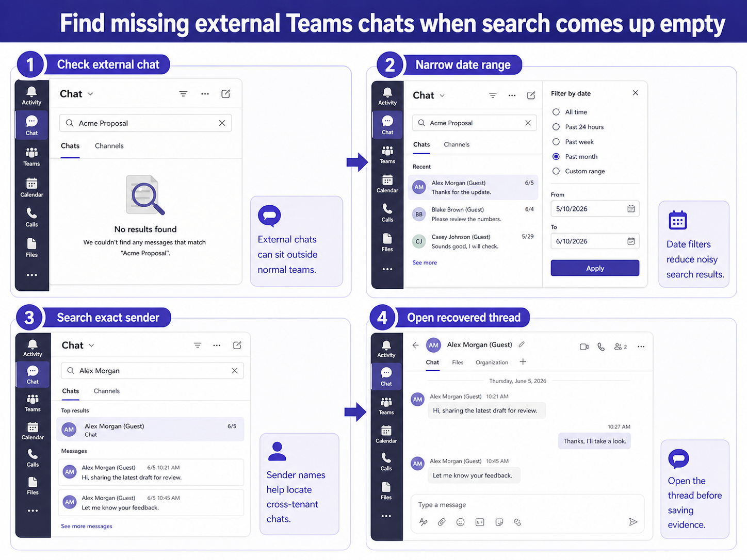Click the 'Alex Morgan' search field in step 3
This screenshot has height=560, width=747.
pyautogui.click(x=153, y=371)
